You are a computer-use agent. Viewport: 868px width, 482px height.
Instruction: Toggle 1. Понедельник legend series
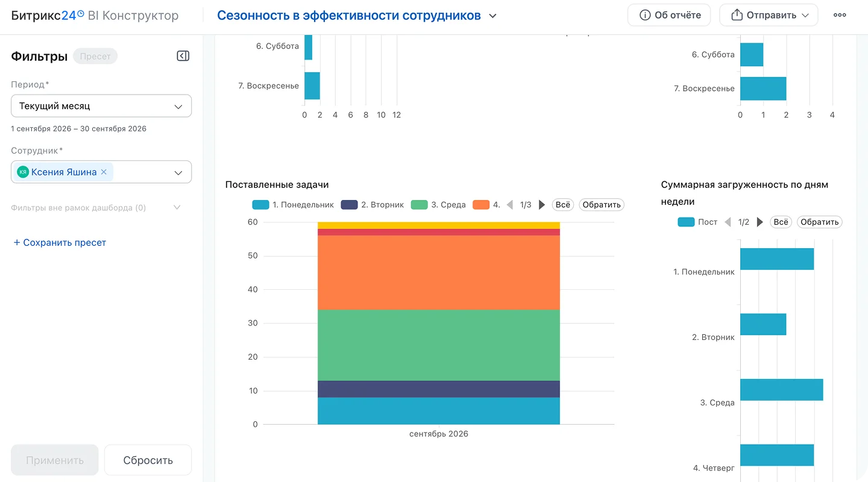tap(293, 205)
